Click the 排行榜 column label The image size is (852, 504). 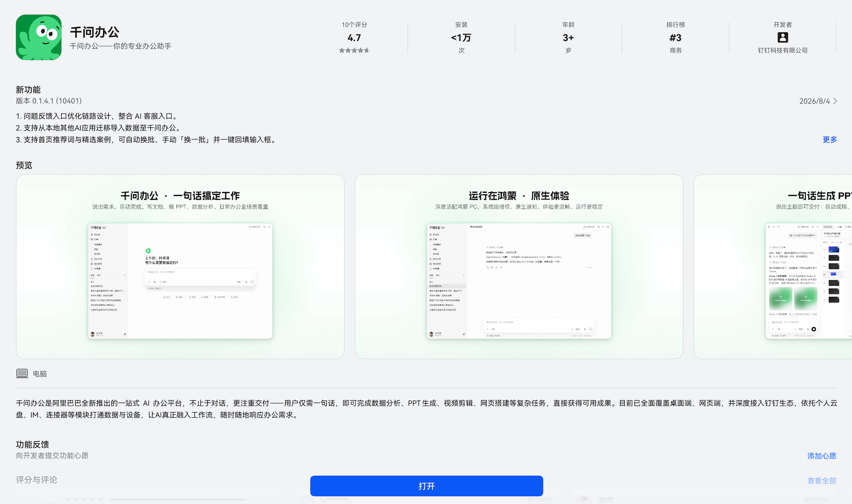coord(675,25)
